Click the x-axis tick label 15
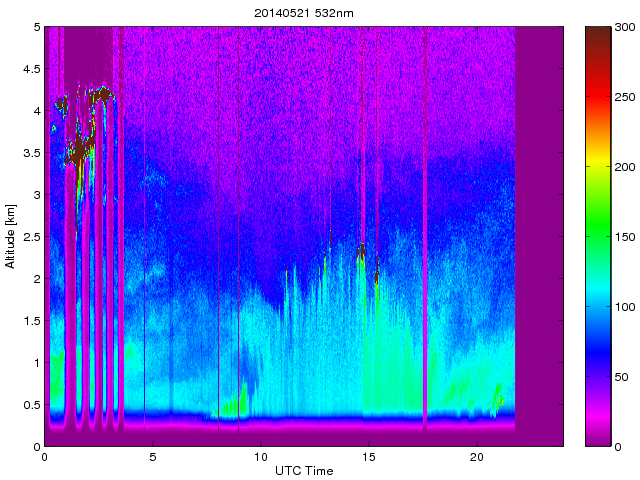640x480 pixels. [368, 457]
